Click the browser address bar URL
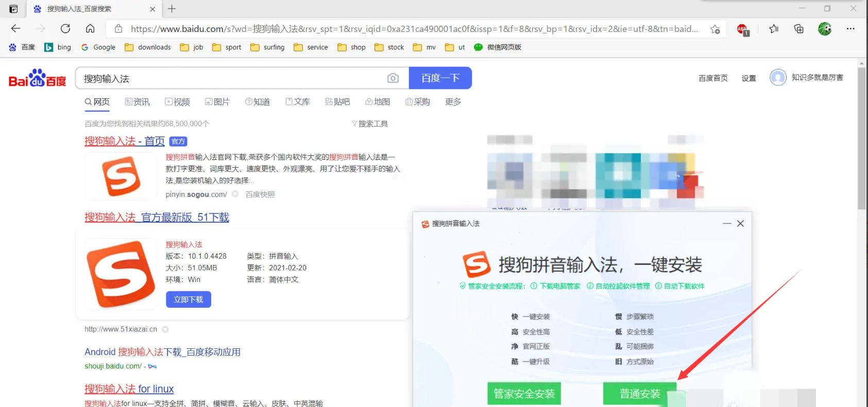The height and width of the screenshot is (407, 868). [x=415, y=29]
